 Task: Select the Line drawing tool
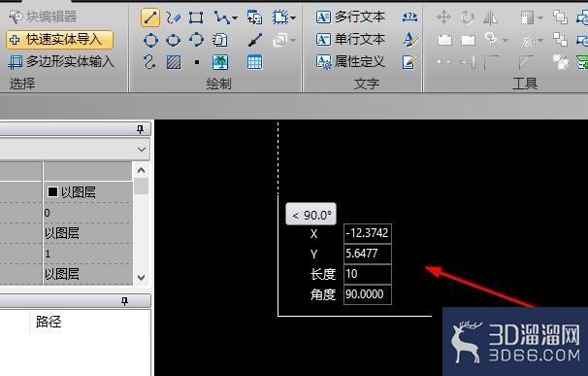[150, 18]
